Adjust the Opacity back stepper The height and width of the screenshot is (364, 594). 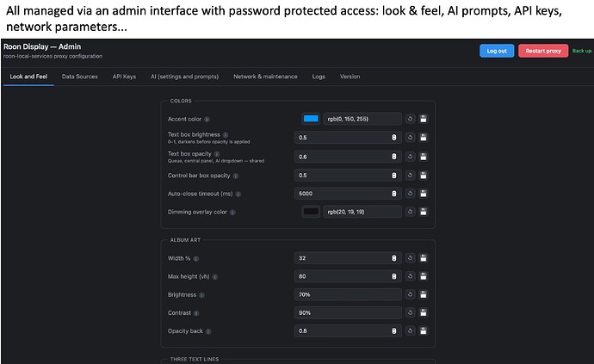click(394, 331)
